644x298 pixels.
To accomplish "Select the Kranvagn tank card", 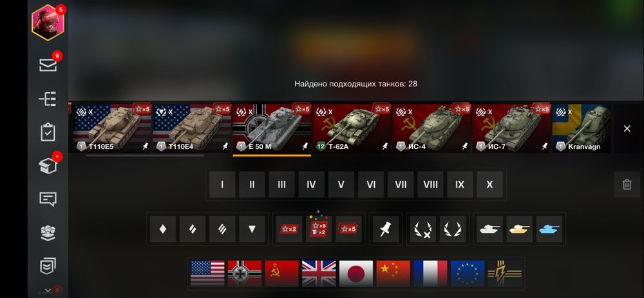I will [581, 128].
